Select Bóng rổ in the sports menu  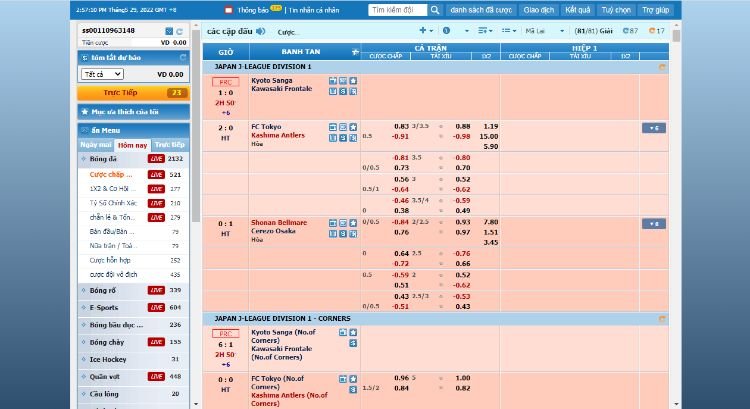[104, 290]
